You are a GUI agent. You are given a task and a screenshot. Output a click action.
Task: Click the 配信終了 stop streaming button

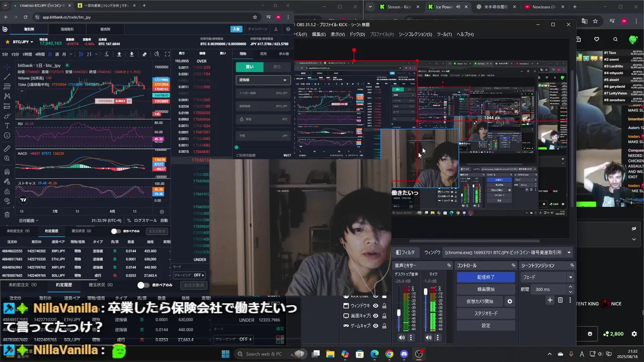486,277
